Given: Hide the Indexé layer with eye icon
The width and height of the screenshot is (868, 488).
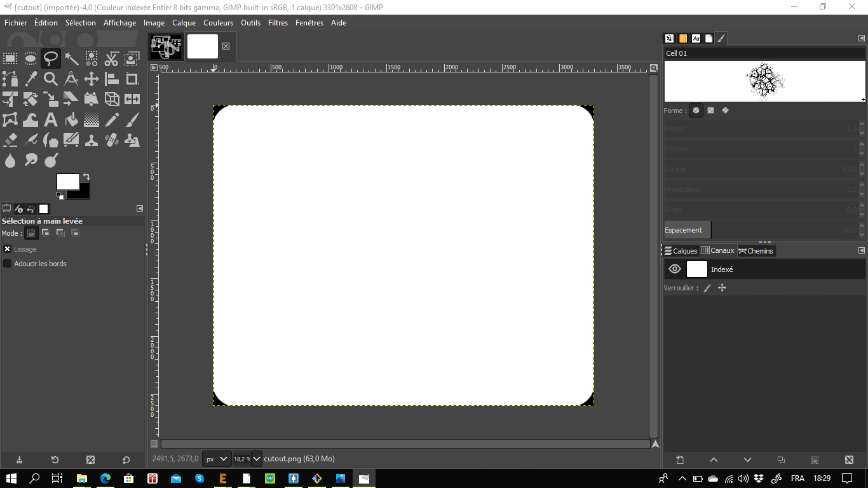Looking at the screenshot, I should [675, 269].
